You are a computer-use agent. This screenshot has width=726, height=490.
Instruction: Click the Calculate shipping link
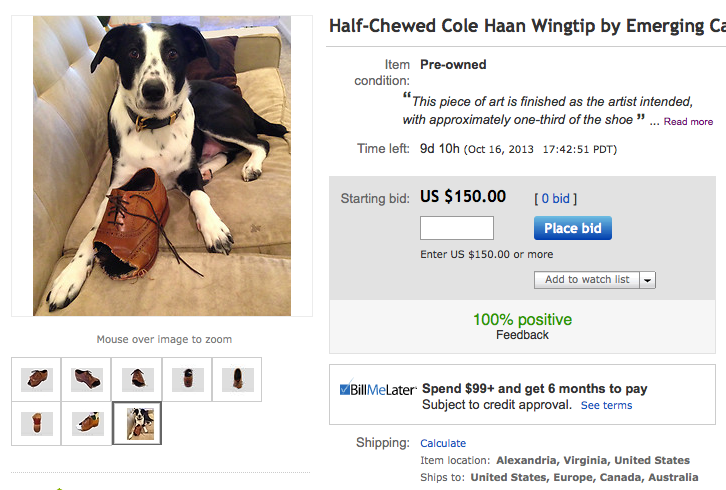click(x=443, y=443)
